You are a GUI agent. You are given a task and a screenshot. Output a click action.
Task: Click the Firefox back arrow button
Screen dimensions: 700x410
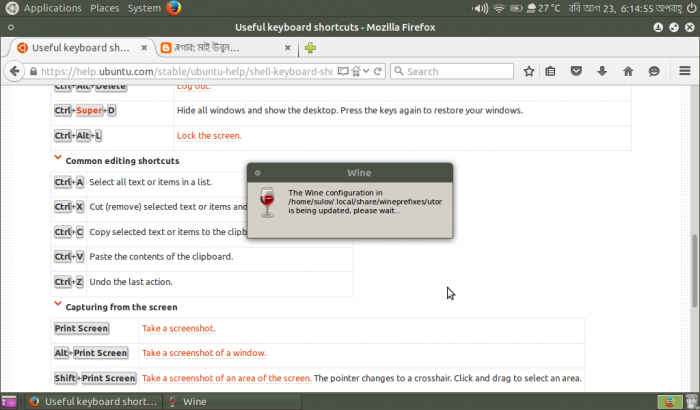(x=14, y=71)
